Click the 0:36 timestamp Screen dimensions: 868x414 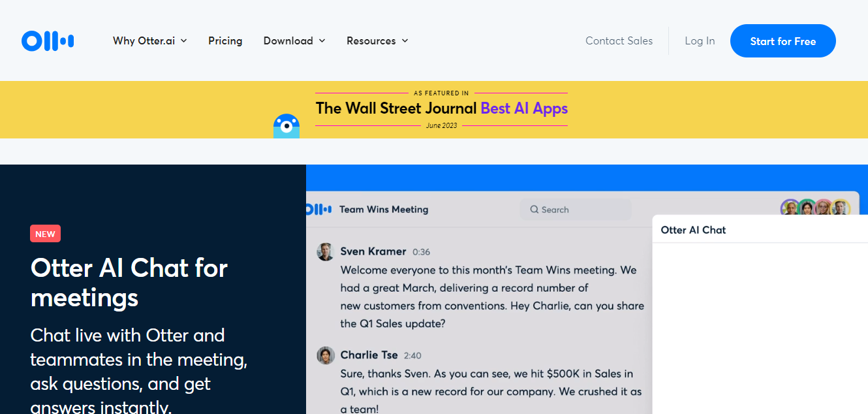pos(422,252)
